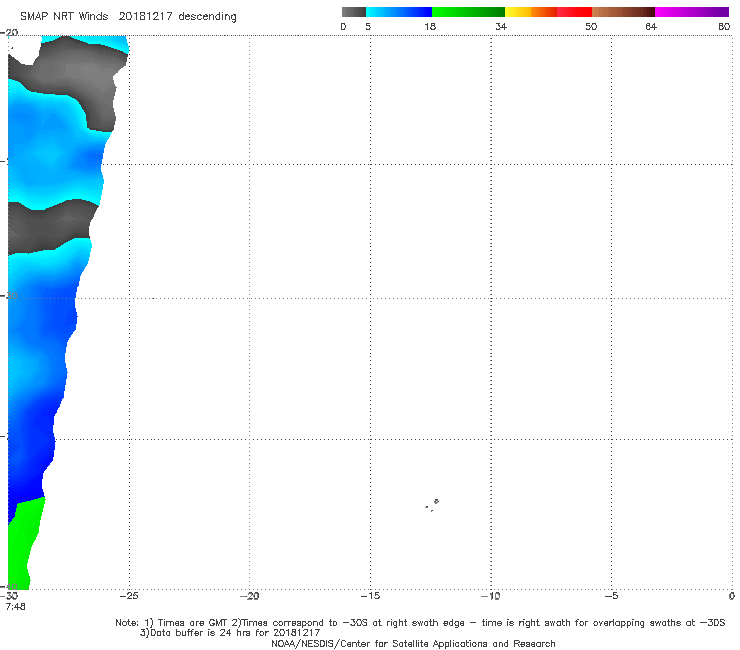740x650 pixels.
Task: Click the colorbar label '18'
Action: tap(430, 26)
